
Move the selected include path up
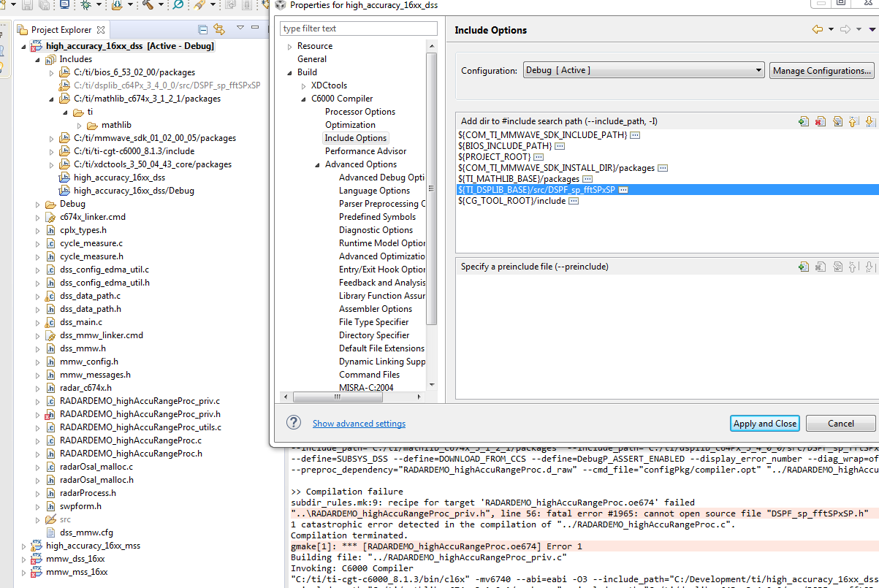pyautogui.click(x=855, y=121)
